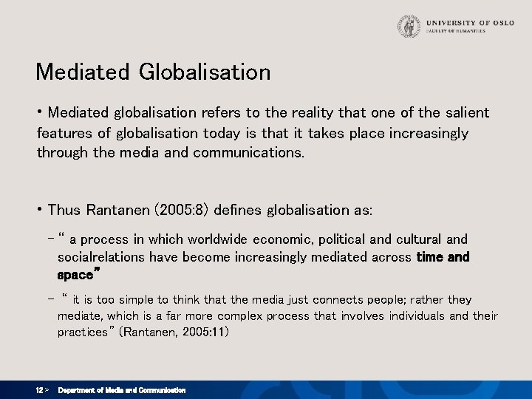This screenshot has width=532, height=399.
Task: Click the 'Faculty of Humanities' subtitle
Action: click(x=456, y=31)
